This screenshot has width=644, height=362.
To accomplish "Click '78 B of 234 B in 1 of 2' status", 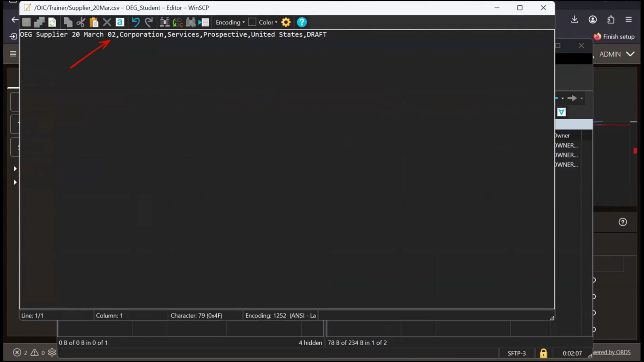I will (x=357, y=343).
